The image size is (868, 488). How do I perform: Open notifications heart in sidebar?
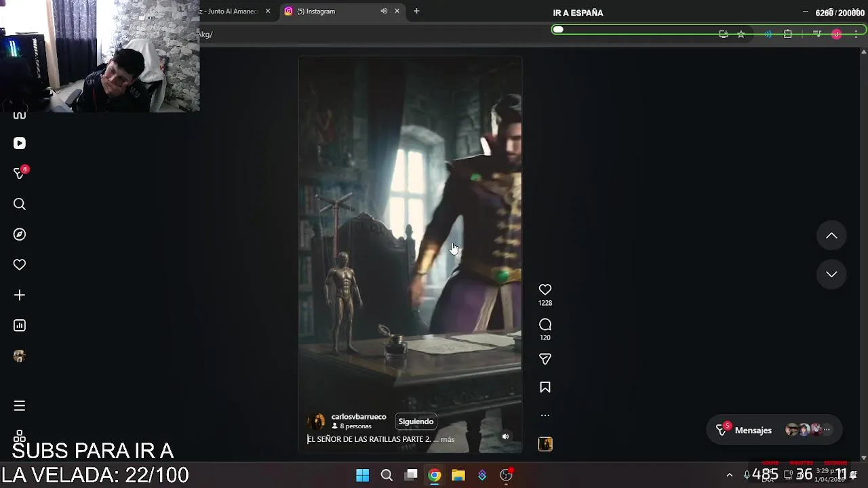coord(20,265)
